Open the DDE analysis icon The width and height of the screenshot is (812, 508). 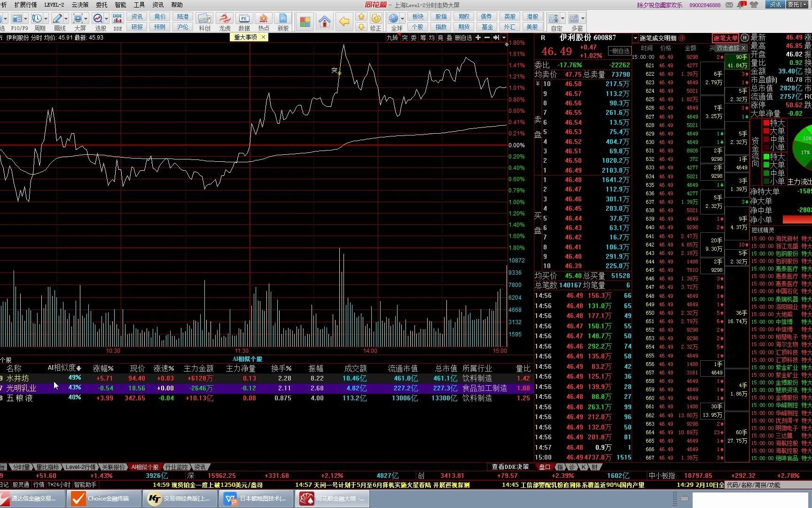[117, 18]
